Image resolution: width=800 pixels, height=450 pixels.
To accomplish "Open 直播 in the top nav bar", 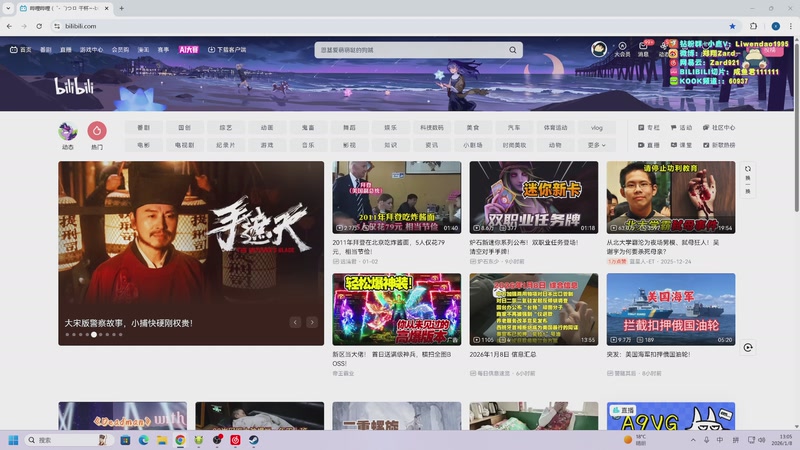I will (x=66, y=49).
